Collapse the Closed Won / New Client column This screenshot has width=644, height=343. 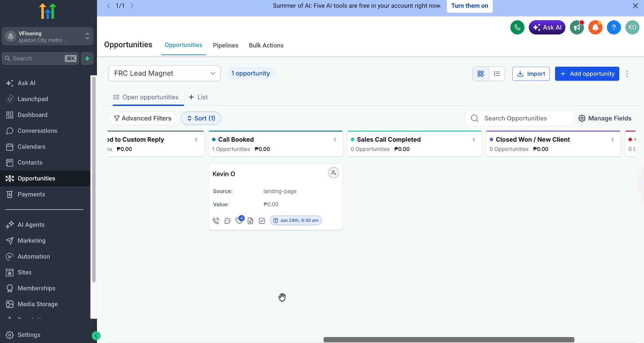[613, 139]
